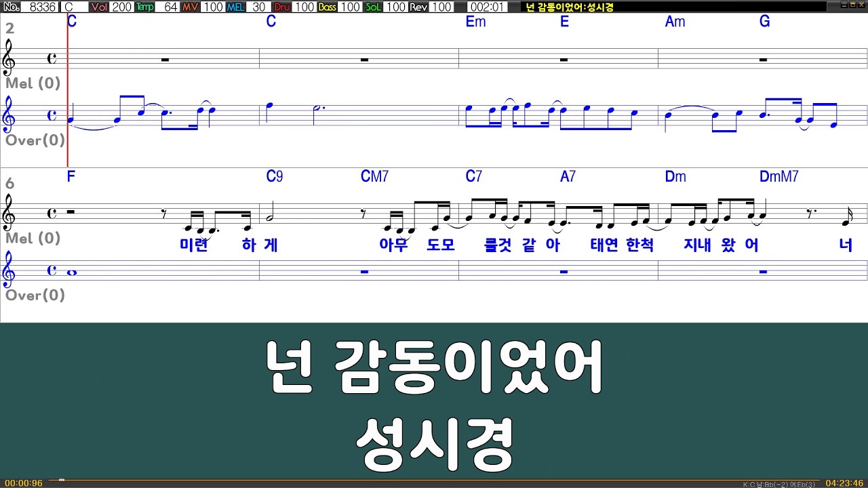Click the song number field 8336
868x488 pixels.
[40, 7]
